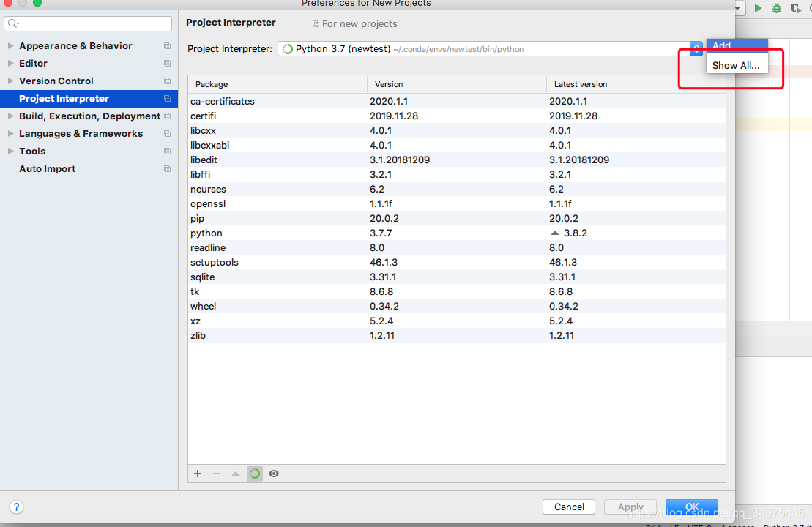Click the Apply button
Screen dimensions: 812x527
(630, 507)
